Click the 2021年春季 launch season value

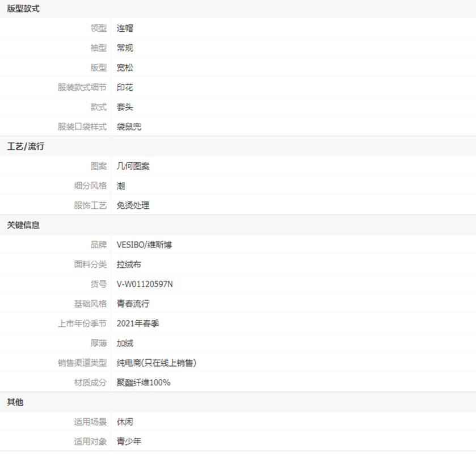tap(137, 323)
